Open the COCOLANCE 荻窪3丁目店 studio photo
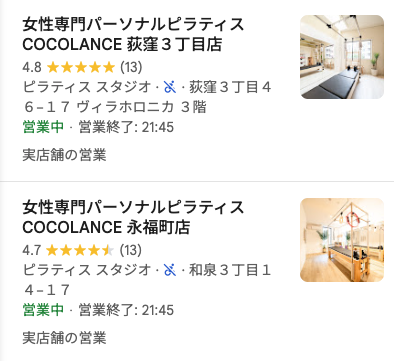394x361 pixels. 342,57
